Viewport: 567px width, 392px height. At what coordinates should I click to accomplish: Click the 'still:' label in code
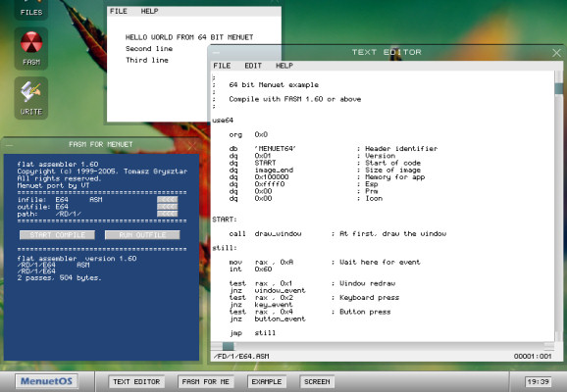225,248
